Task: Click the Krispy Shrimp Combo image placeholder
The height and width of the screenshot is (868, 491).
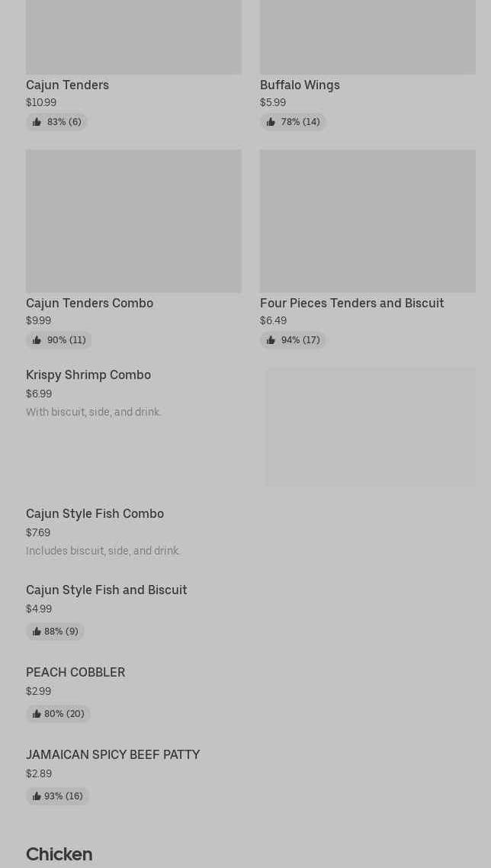Action: [x=370, y=427]
